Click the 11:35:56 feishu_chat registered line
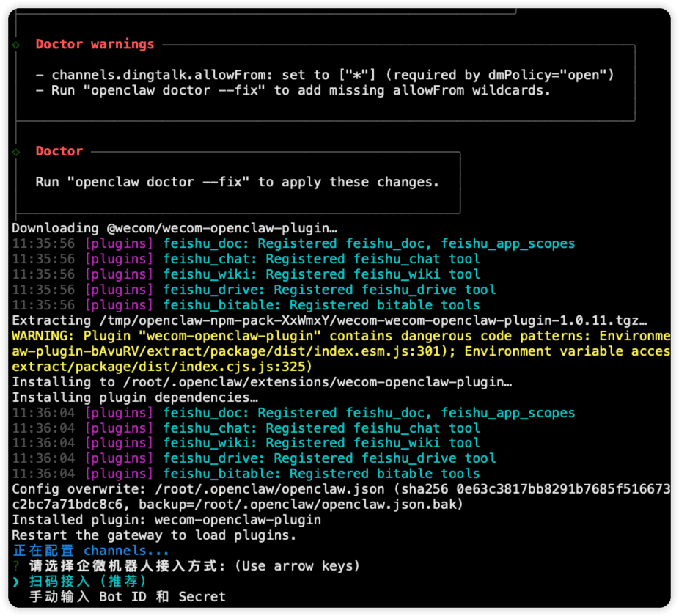This screenshot has height=616, width=679. point(246,259)
